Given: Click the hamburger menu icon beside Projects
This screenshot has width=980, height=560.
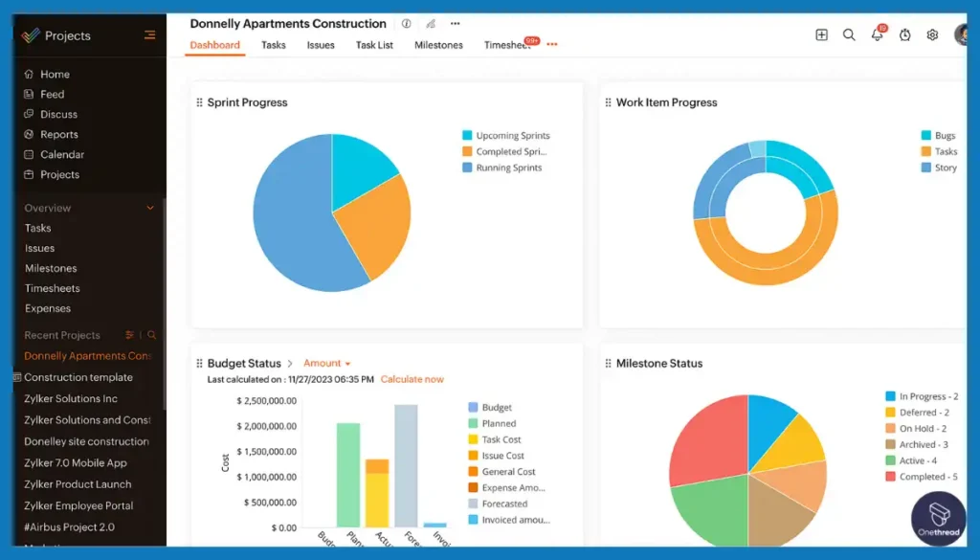Looking at the screenshot, I should pos(149,35).
